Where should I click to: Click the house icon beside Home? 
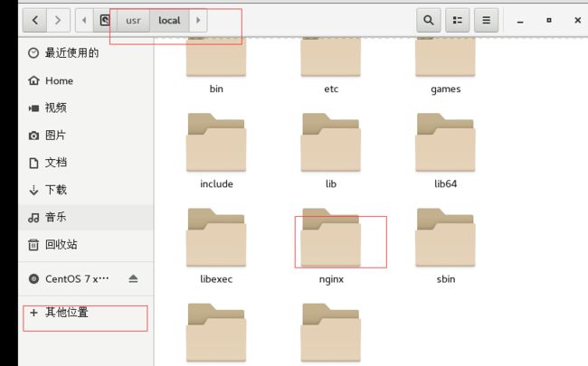pos(33,80)
